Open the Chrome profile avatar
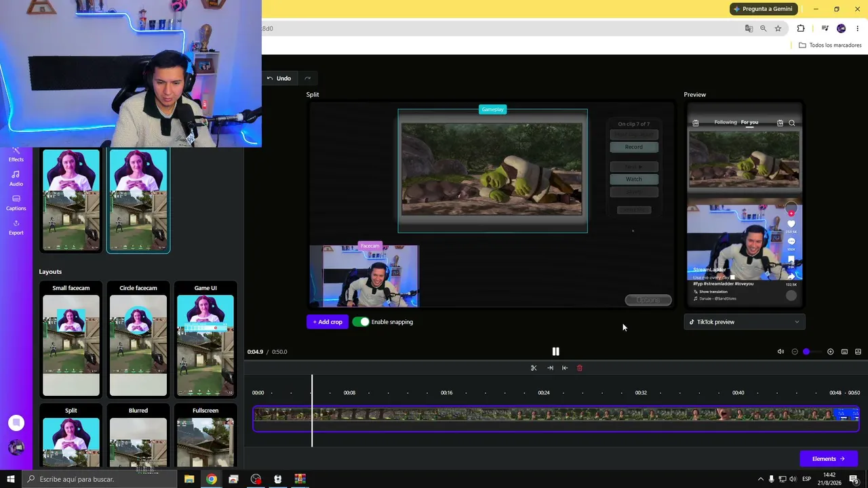This screenshot has height=488, width=868. (842, 28)
